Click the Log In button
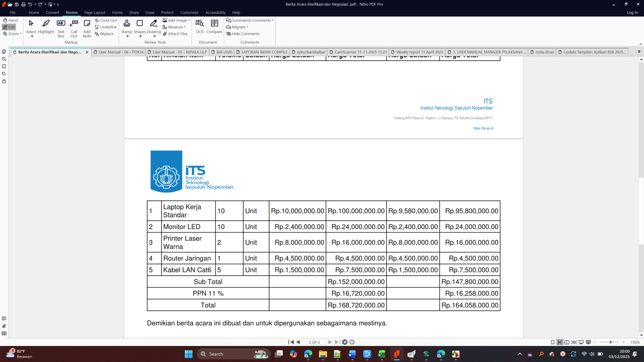This screenshot has height=362, width=644. click(632, 12)
